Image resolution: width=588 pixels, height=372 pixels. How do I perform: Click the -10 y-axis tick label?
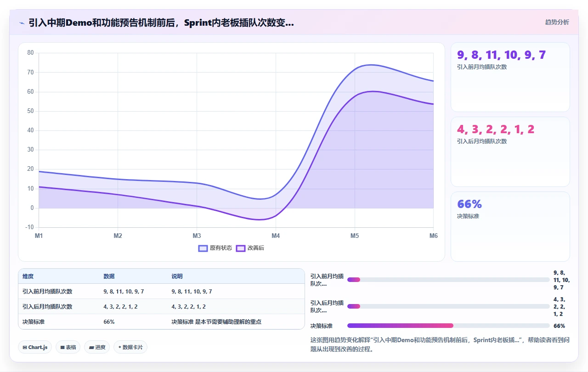[30, 227]
